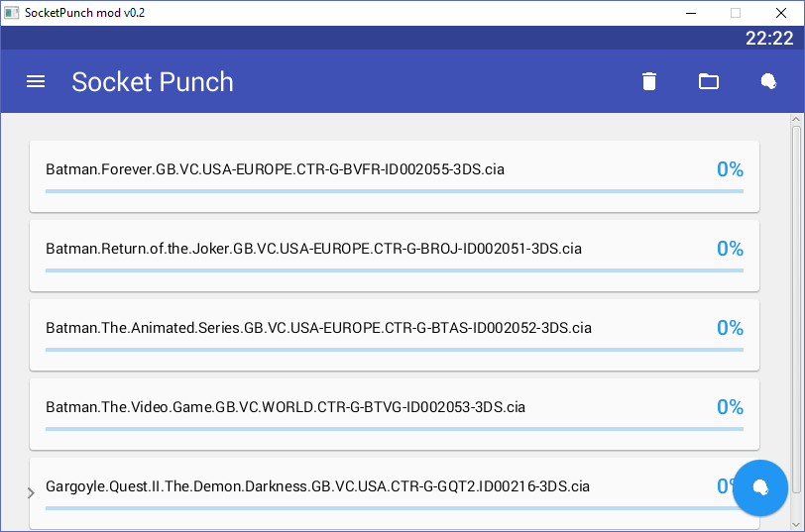The height and width of the screenshot is (532, 805).
Task: Select Batman.Return.of.the.Joker cia entry
Action: [x=395, y=256]
